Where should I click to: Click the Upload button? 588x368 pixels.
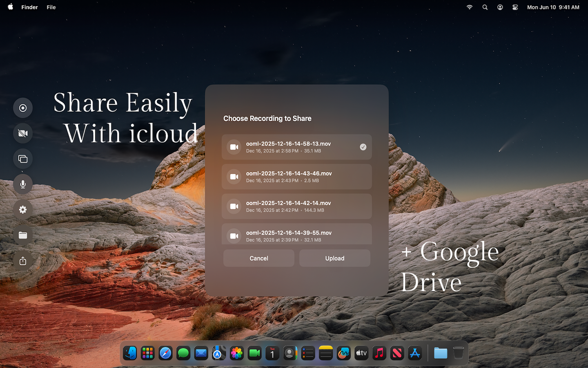(x=334, y=258)
